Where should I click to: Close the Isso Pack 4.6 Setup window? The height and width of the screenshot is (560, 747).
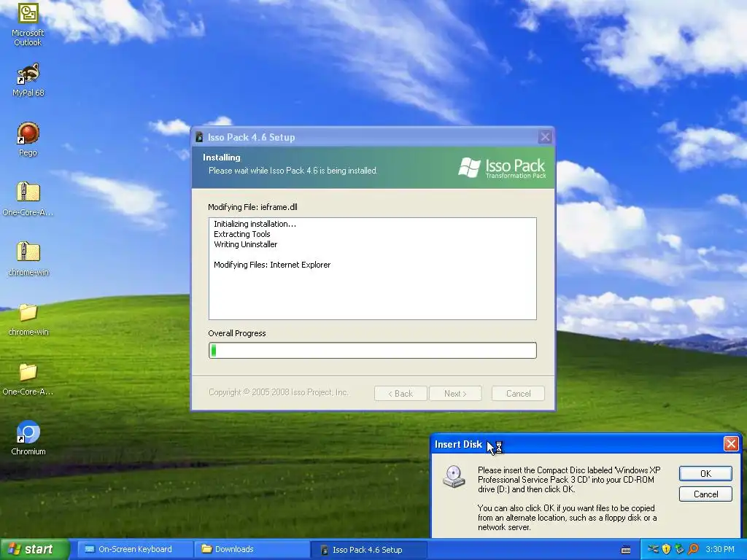(x=545, y=137)
